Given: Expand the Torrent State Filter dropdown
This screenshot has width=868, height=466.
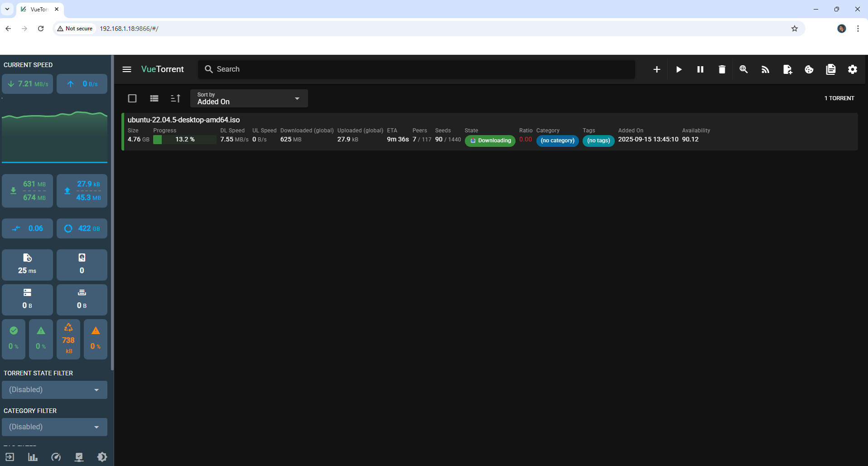Looking at the screenshot, I should coord(55,390).
